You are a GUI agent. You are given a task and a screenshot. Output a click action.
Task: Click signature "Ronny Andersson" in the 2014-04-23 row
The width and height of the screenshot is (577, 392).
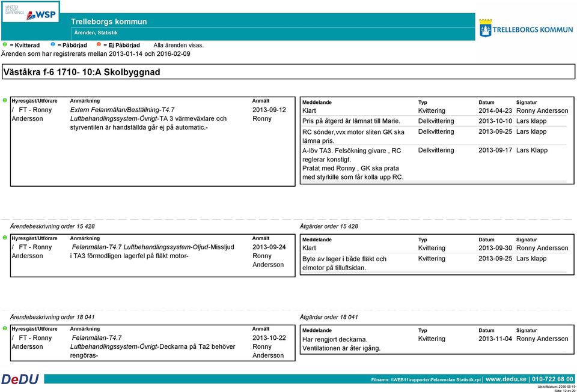[x=542, y=111]
